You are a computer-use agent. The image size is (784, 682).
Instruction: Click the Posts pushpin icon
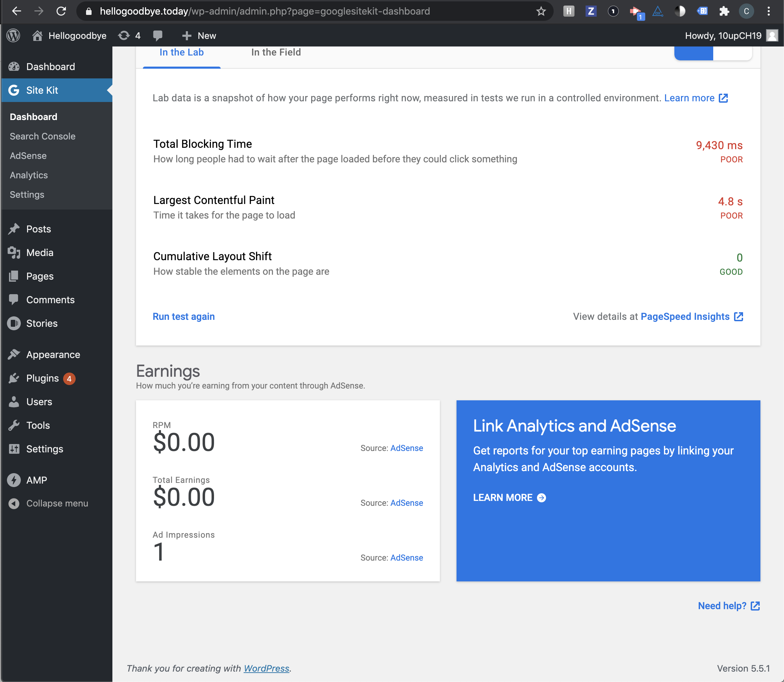[14, 229]
